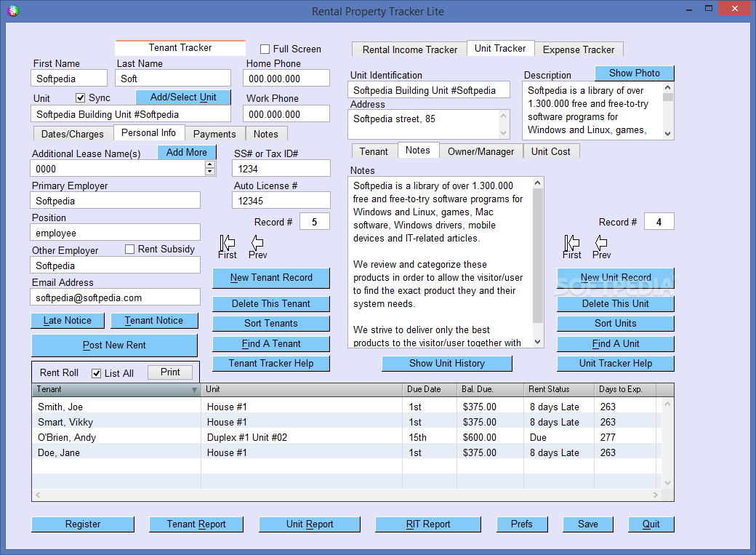756x555 pixels.
Task: Select the unit Notes sub-tab
Action: coord(418,150)
